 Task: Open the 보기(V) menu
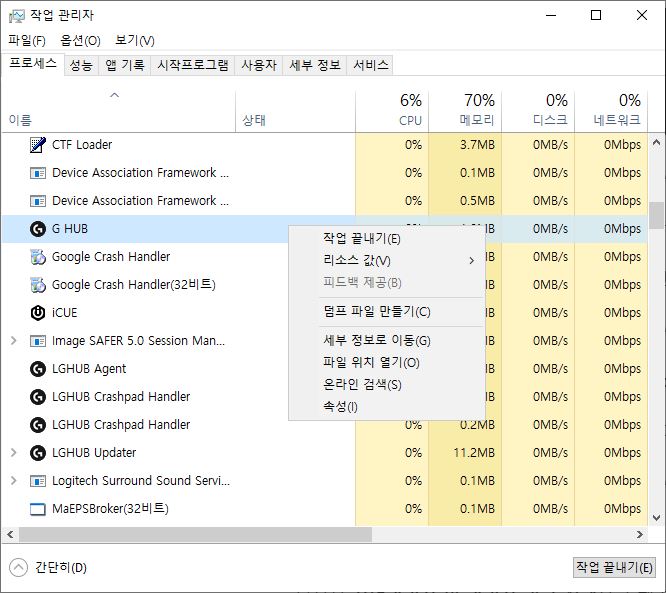135,41
